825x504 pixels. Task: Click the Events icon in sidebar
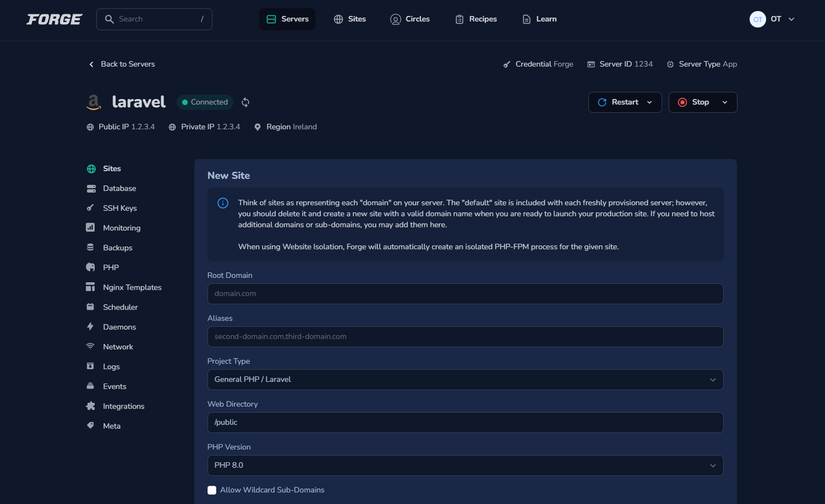[x=90, y=386]
